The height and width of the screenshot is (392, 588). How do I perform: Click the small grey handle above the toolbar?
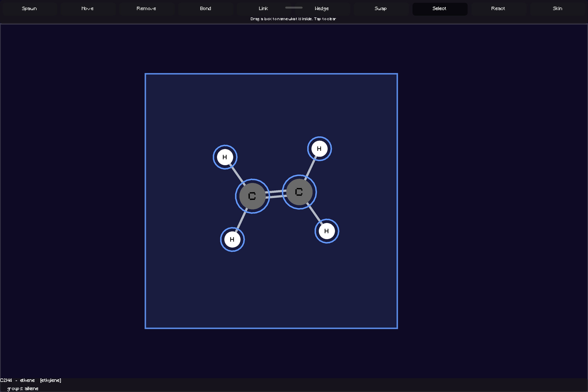(294, 8)
